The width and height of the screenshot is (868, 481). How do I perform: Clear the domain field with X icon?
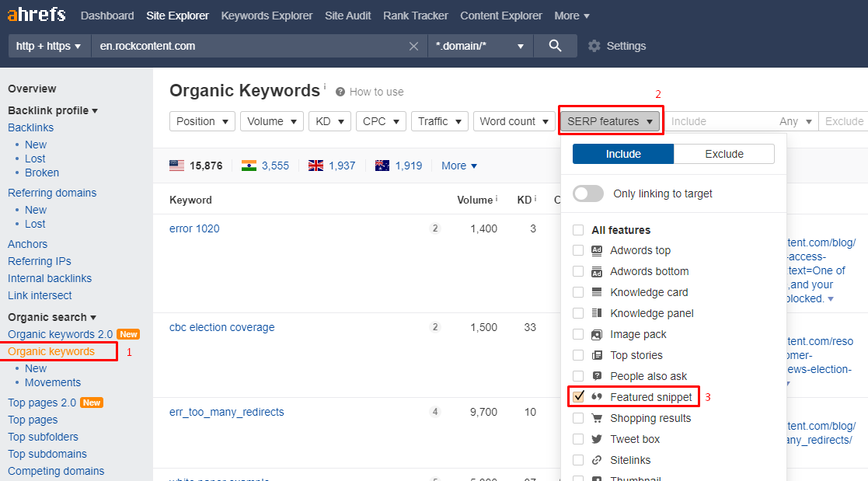pos(414,47)
